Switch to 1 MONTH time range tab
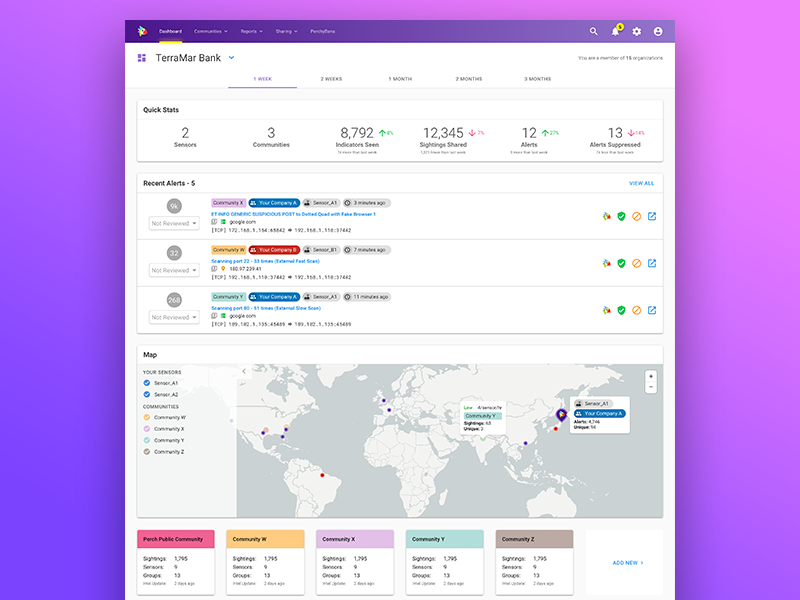 click(400, 79)
